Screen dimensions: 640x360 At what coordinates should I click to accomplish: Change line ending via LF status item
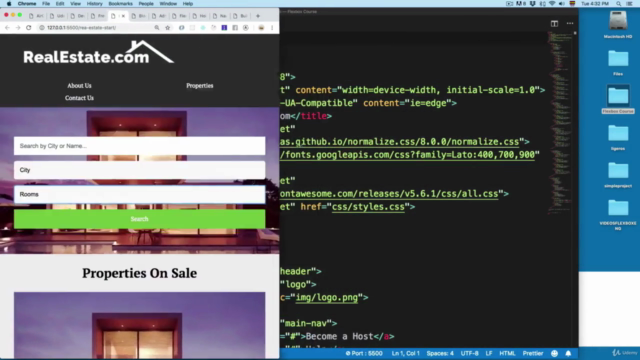click(x=489, y=353)
